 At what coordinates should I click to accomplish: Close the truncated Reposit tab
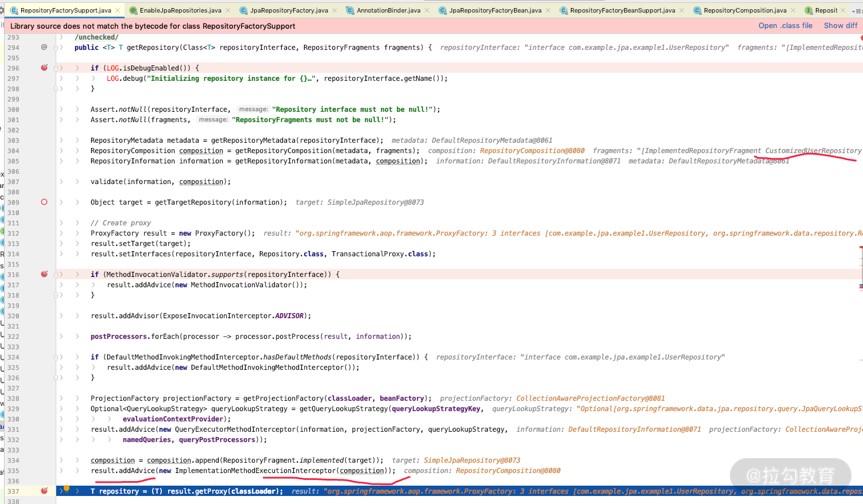pyautogui.click(x=843, y=10)
